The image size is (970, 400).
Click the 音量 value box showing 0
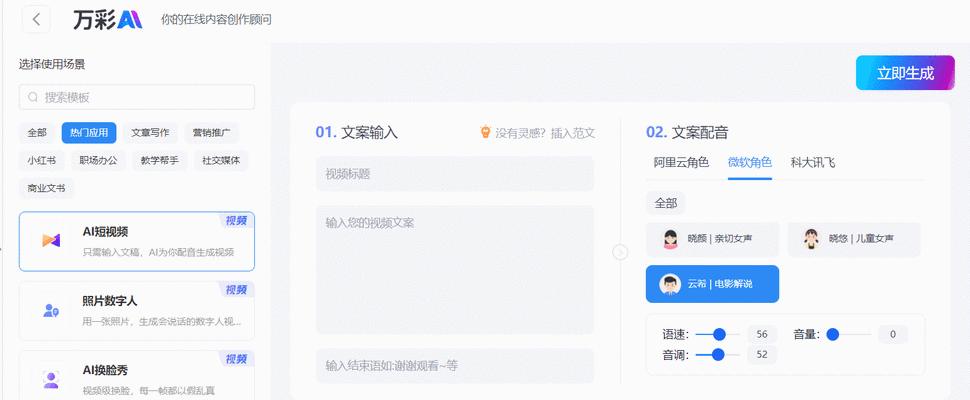(893, 334)
